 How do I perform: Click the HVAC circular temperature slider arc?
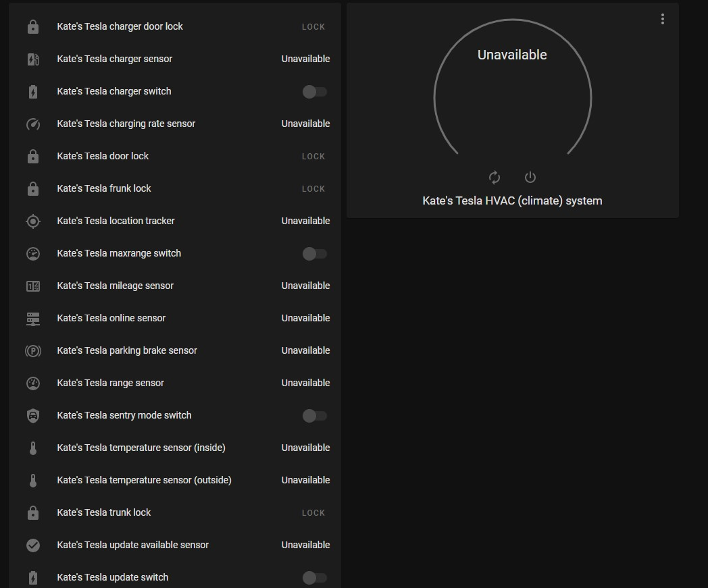(513, 86)
